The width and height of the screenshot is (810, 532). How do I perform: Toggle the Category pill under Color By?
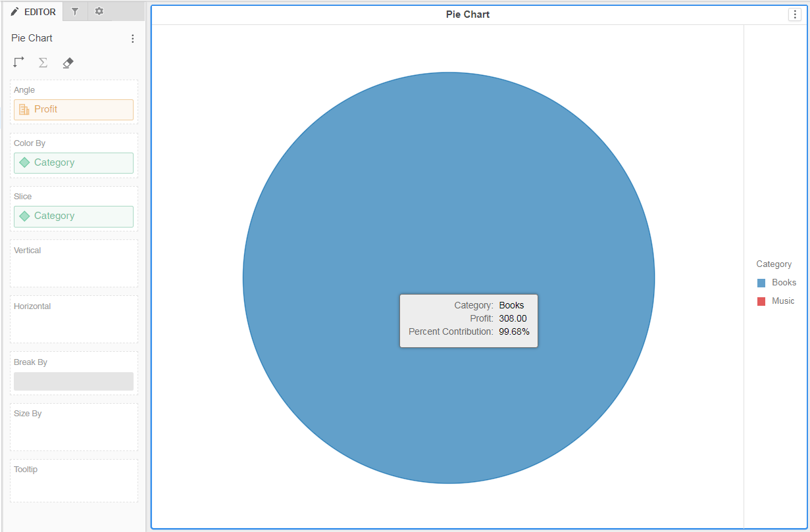[73, 162]
